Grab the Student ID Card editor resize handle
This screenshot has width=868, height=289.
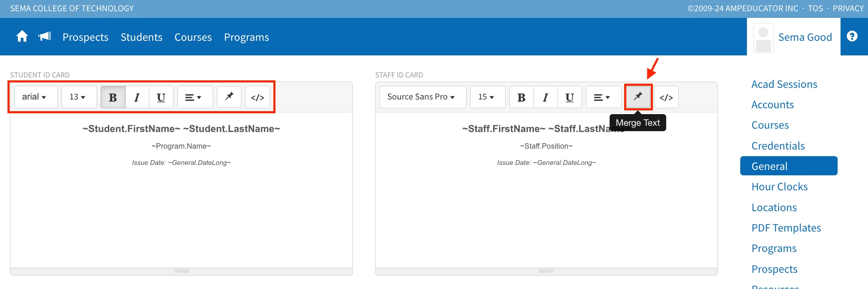[x=181, y=271]
